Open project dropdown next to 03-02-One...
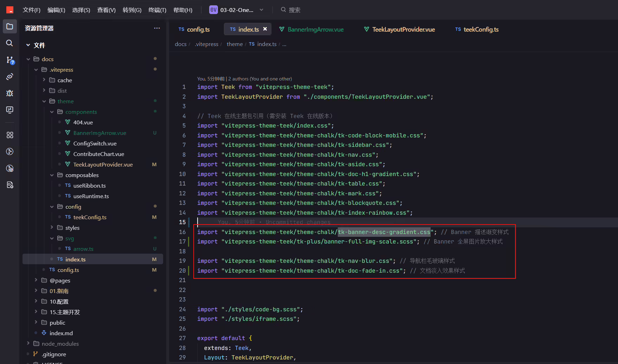 point(262,10)
